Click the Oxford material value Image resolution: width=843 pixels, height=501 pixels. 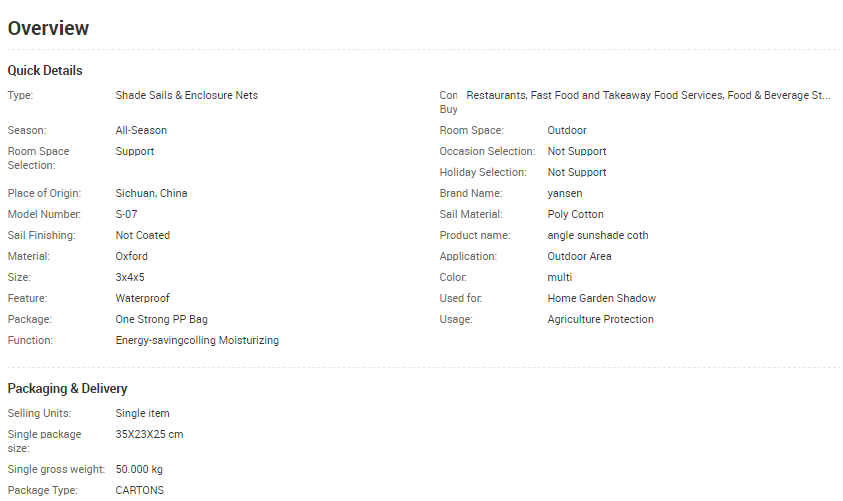(132, 256)
